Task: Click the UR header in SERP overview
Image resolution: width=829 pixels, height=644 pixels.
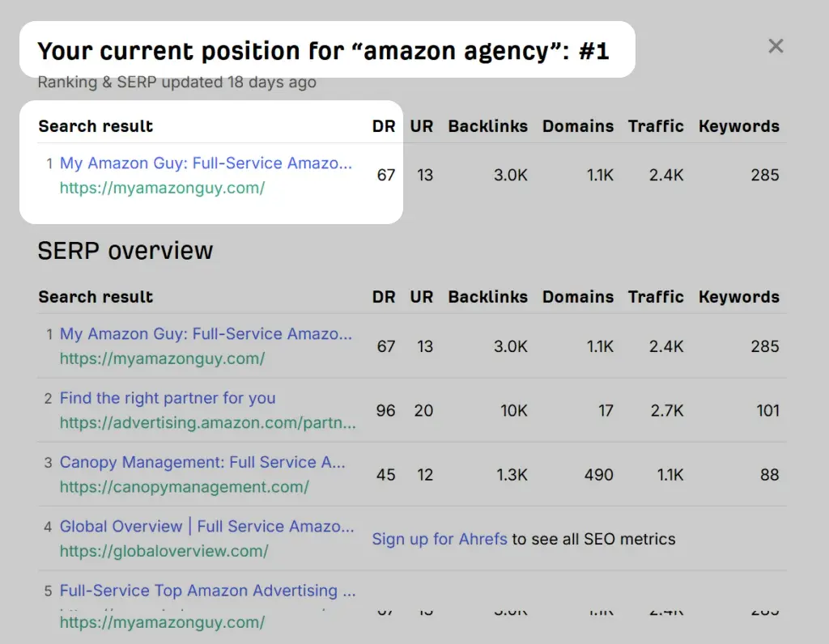Action: [421, 297]
